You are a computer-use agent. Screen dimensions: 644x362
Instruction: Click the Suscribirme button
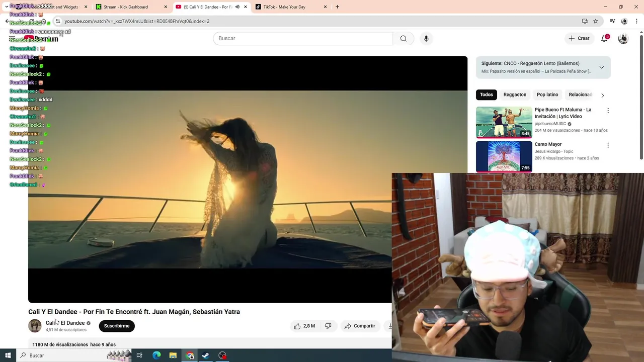tap(117, 326)
